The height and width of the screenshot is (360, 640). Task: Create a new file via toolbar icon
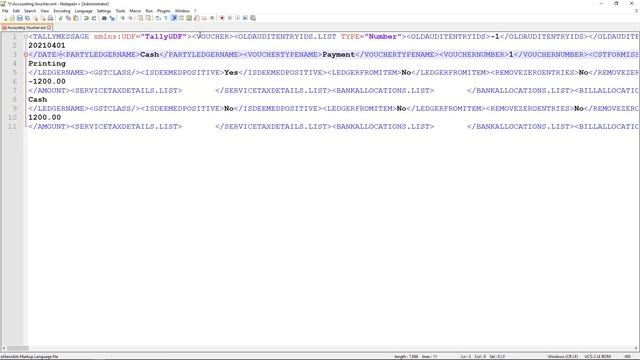[5, 18]
